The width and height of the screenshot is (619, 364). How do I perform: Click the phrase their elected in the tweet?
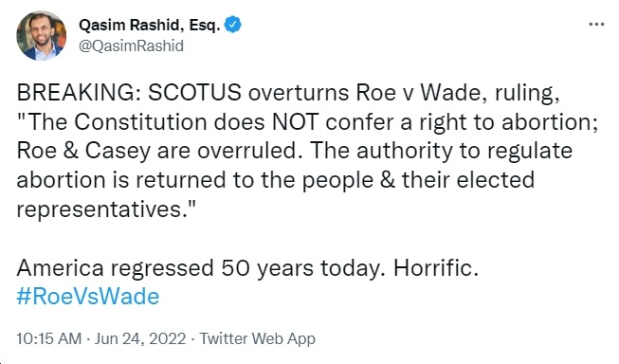pyautogui.click(x=467, y=180)
